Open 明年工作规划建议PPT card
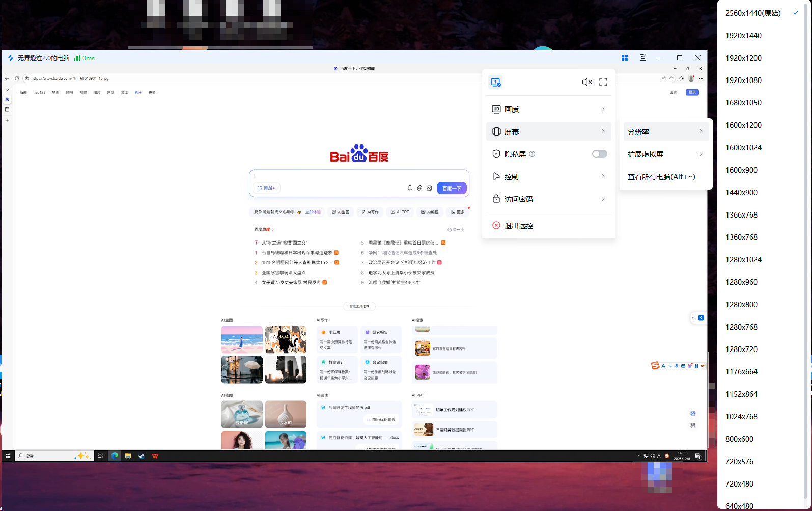Screen dimensions: 812x511 (454, 410)
